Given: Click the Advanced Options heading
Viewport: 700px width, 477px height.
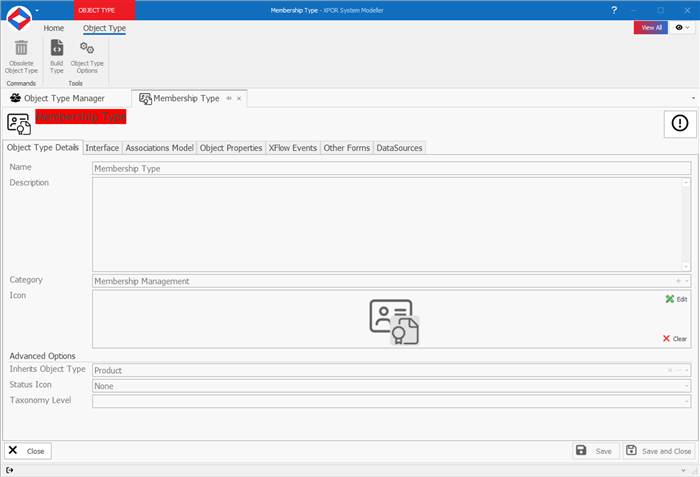Looking at the screenshot, I should pos(42,356).
